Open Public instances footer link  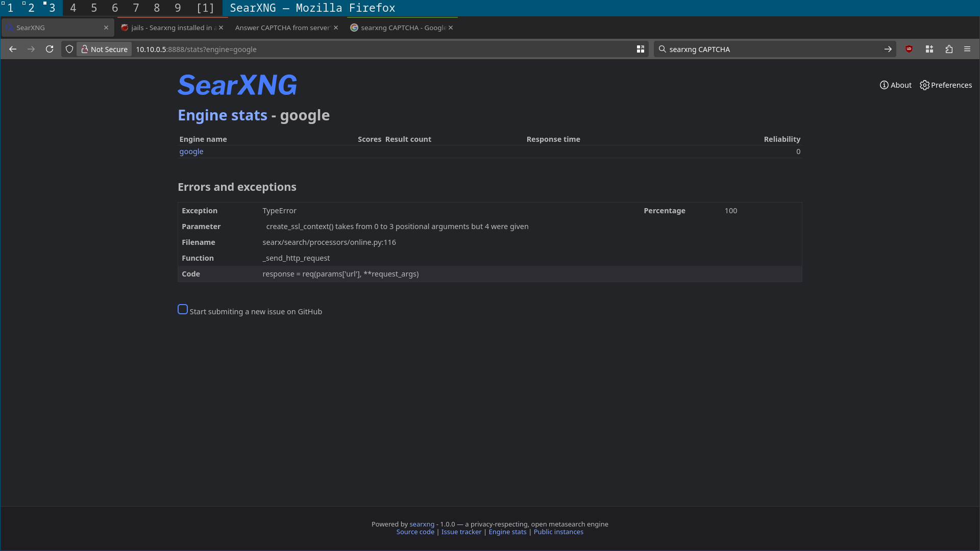click(558, 532)
